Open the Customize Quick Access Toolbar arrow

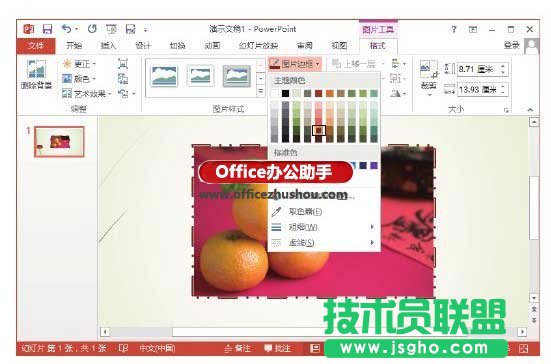[145, 30]
